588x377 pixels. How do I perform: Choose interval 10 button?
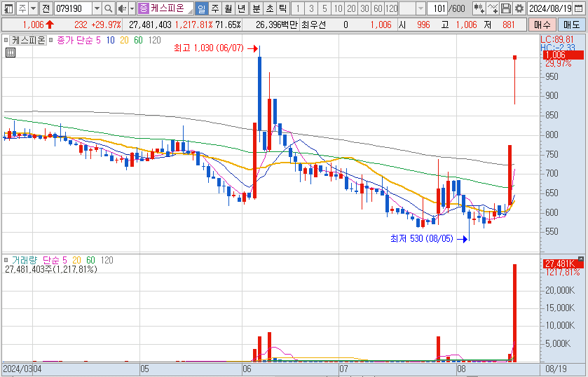pos(339,8)
